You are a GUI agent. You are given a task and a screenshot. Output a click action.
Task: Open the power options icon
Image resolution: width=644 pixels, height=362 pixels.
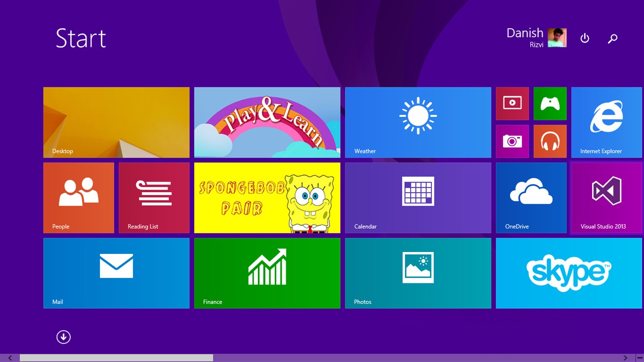pos(584,38)
